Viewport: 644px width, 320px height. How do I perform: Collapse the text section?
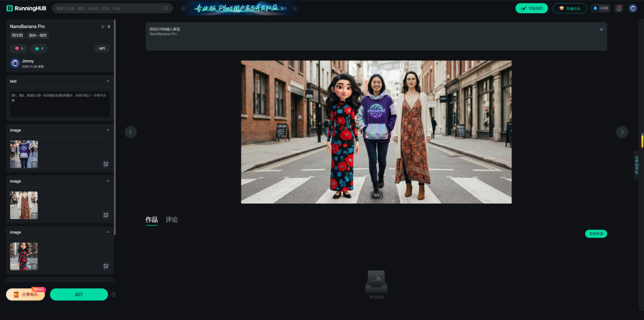tap(108, 81)
